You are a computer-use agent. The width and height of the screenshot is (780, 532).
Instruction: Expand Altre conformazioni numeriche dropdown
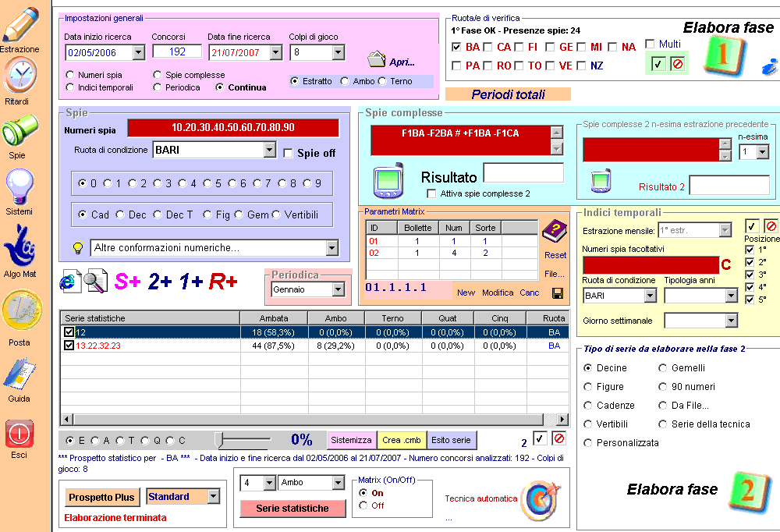pyautogui.click(x=331, y=248)
